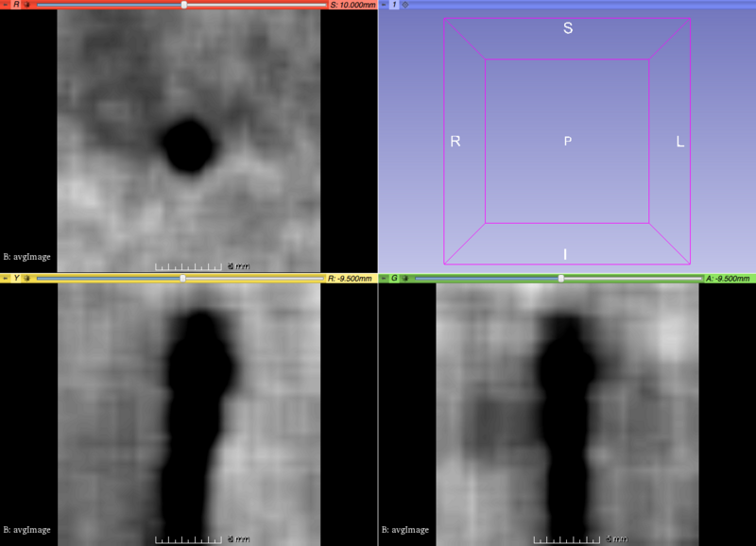Screen dimensions: 756x546
Task: Click the "1" view label on the 3D view bar
Action: 394,6
